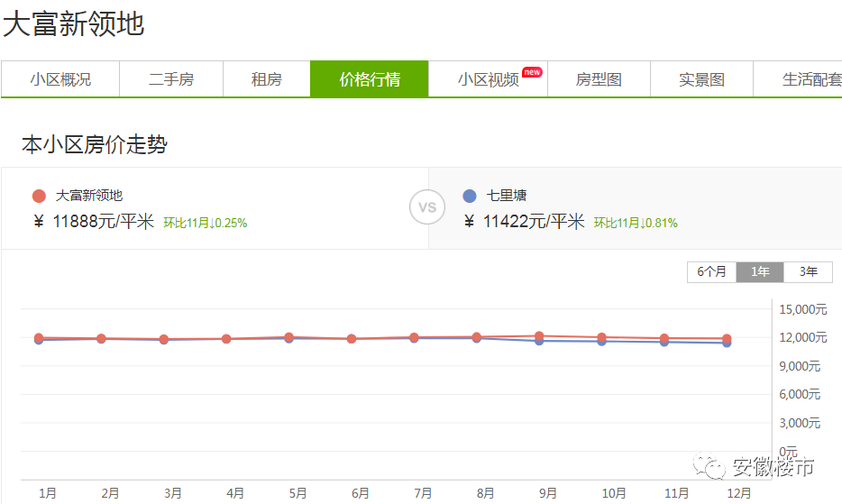Screen dimensions: 842x504
Task: Open the 小区视频 tab
Action: coord(488,79)
